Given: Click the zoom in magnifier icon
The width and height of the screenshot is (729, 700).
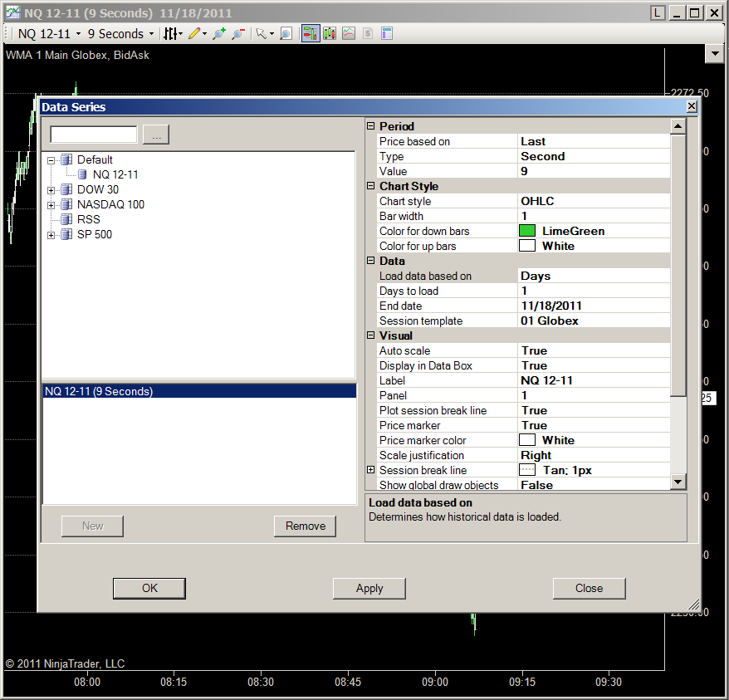Looking at the screenshot, I should point(219,33).
